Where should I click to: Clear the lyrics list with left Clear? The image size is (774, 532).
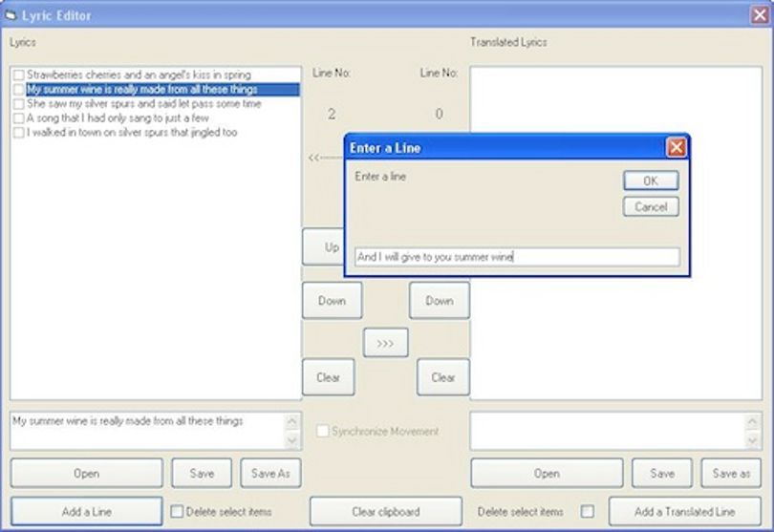click(x=329, y=377)
